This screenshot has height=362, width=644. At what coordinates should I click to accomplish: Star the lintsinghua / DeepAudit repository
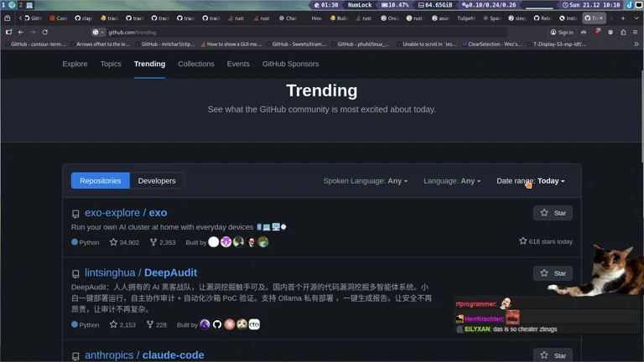(x=553, y=273)
